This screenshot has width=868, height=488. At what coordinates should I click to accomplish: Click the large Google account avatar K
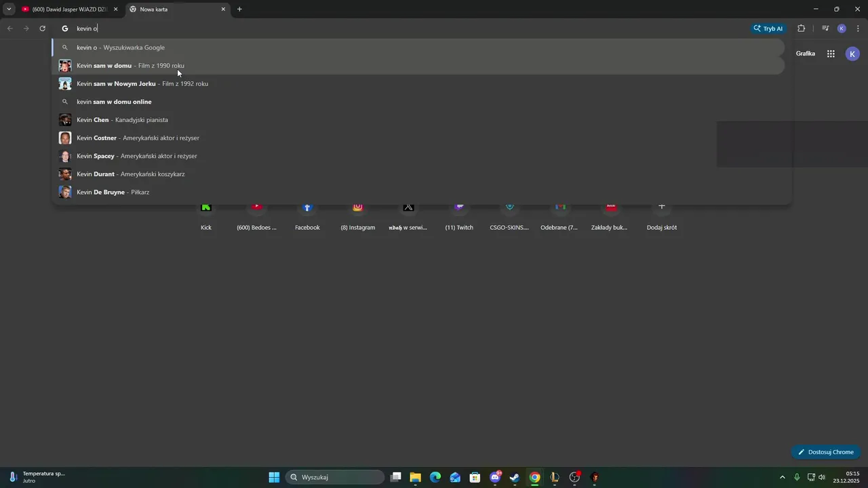(853, 54)
